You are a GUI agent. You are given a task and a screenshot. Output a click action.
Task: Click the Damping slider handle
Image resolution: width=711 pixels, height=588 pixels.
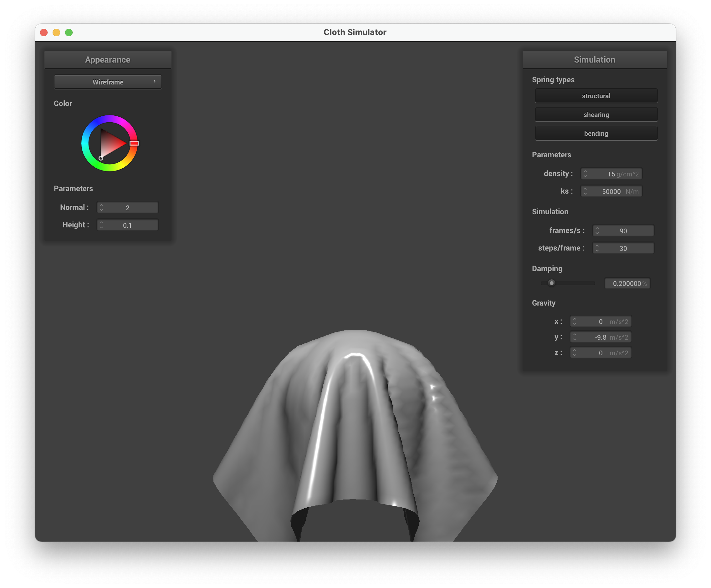[551, 283]
